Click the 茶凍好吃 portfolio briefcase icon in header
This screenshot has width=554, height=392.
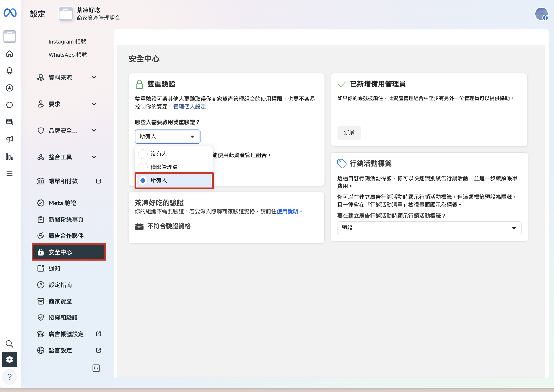coord(66,14)
